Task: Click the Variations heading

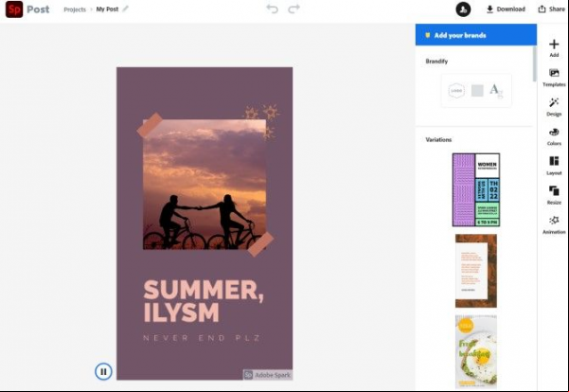Action: 438,139
